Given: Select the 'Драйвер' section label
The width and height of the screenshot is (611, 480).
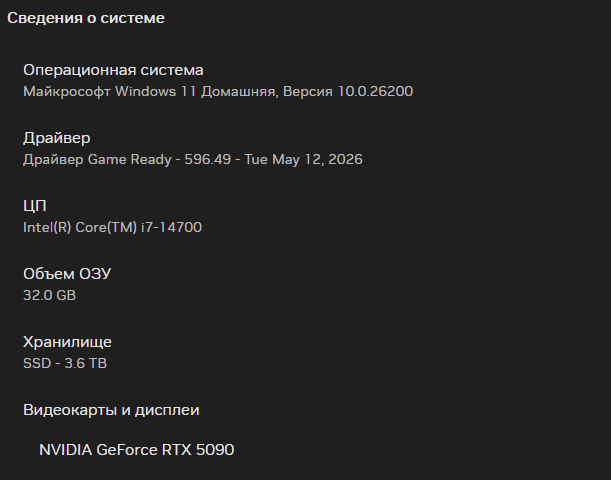Looking at the screenshot, I should click(57, 138).
